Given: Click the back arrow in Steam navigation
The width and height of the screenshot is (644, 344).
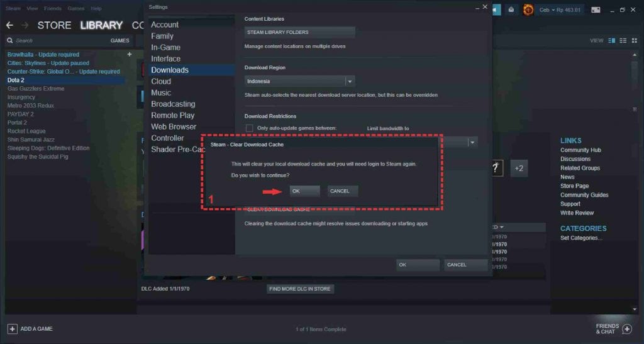Looking at the screenshot, I should pyautogui.click(x=10, y=25).
